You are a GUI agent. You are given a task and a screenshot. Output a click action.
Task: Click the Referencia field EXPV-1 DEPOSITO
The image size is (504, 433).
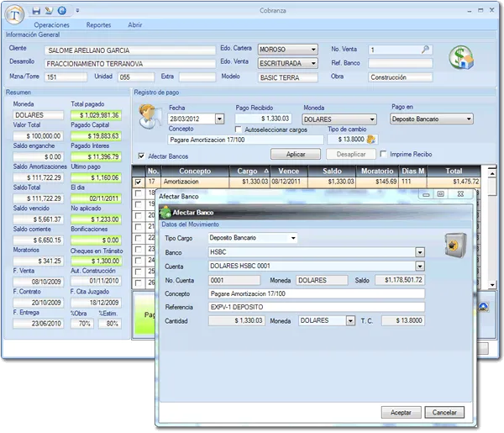(x=317, y=307)
